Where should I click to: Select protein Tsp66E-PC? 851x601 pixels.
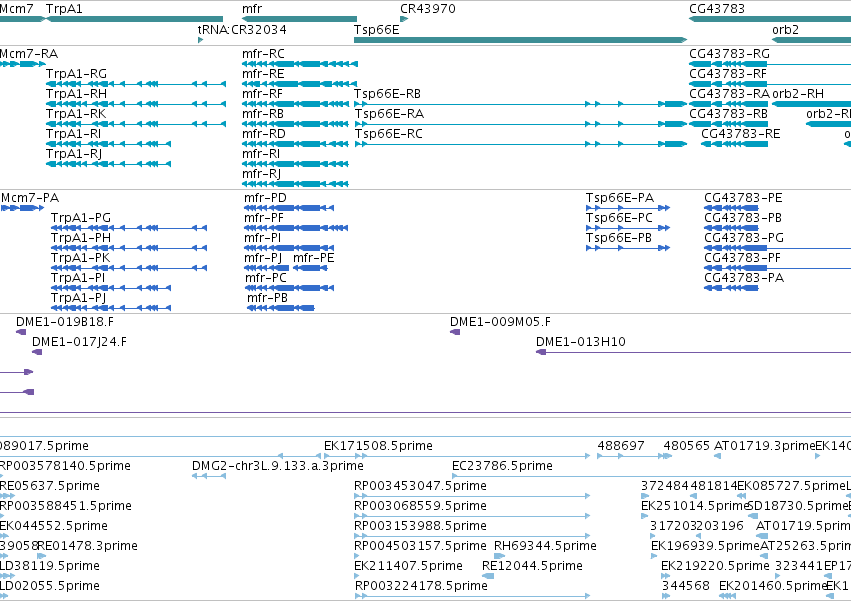pyautogui.click(x=628, y=228)
